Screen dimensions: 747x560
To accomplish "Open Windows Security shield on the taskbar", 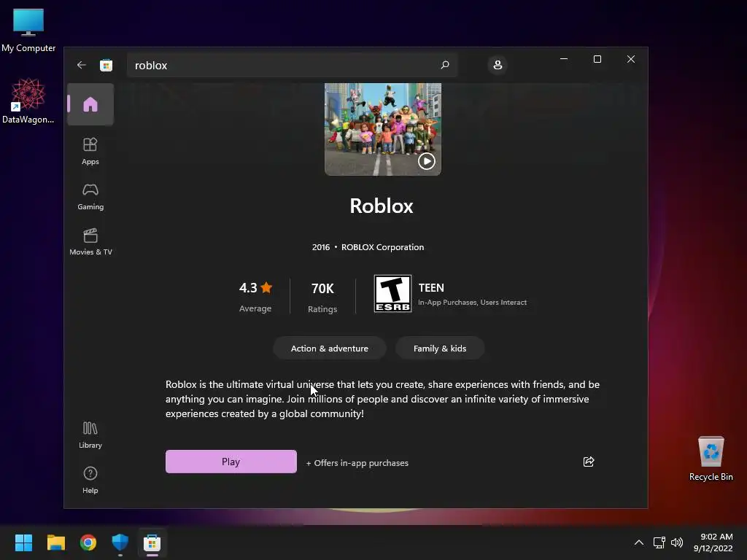I will point(120,542).
